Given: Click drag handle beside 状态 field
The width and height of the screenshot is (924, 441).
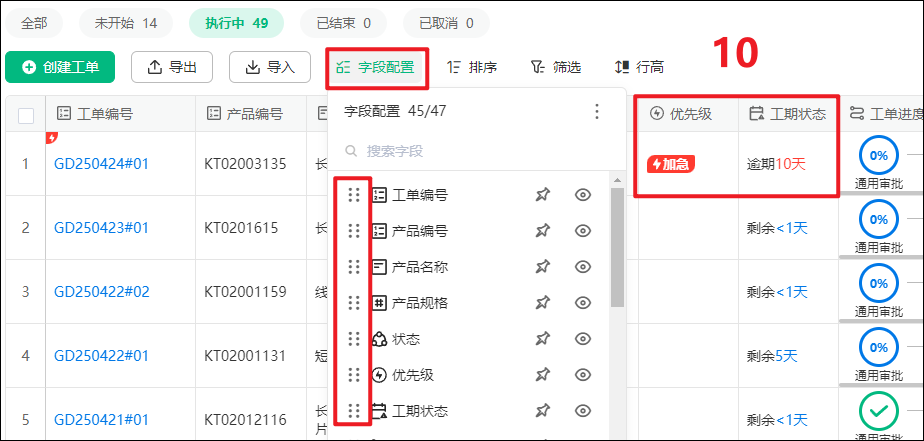Looking at the screenshot, I should [353, 339].
